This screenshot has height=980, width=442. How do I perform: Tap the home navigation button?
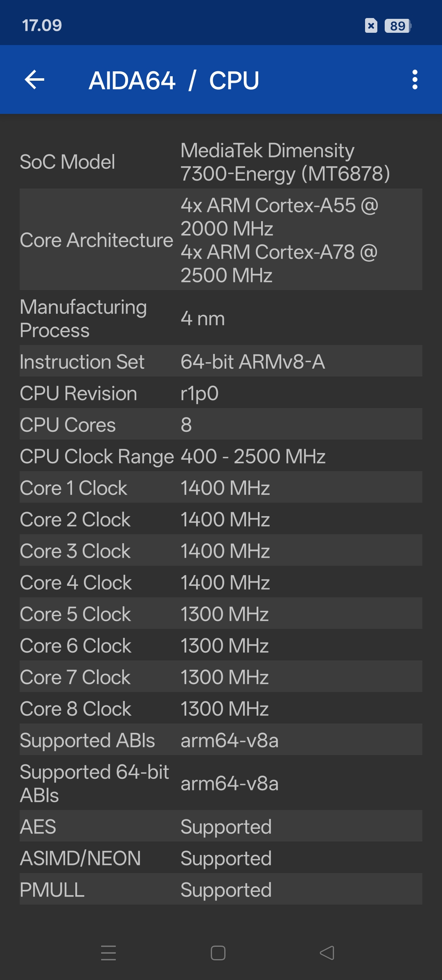(218, 953)
